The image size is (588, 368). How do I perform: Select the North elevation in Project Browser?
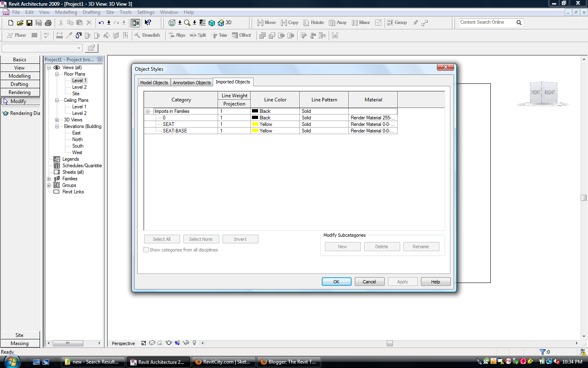tap(78, 139)
